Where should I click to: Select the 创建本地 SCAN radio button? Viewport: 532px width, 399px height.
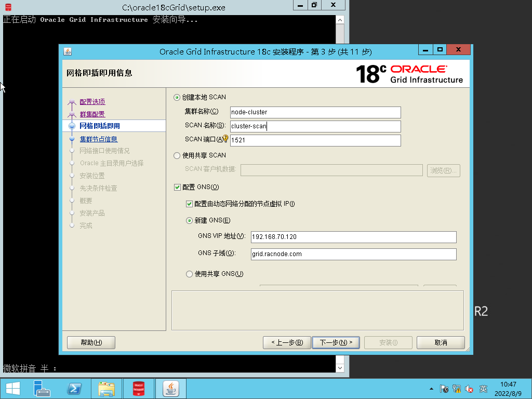[x=177, y=97]
